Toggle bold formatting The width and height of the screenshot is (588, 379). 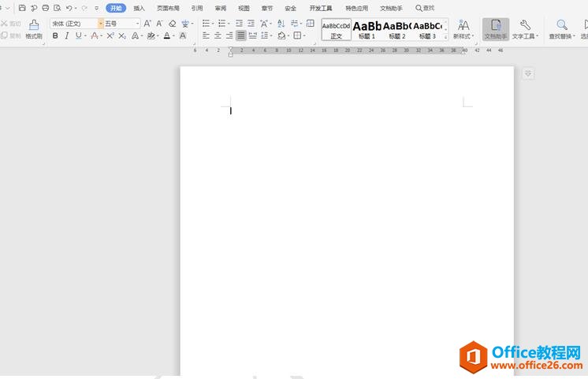click(x=55, y=36)
